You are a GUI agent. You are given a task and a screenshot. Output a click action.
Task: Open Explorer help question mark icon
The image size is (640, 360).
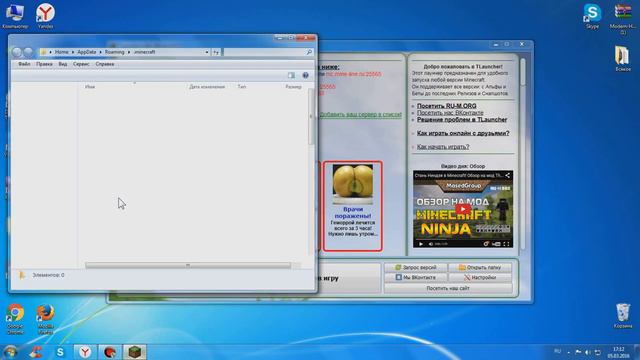coord(305,75)
